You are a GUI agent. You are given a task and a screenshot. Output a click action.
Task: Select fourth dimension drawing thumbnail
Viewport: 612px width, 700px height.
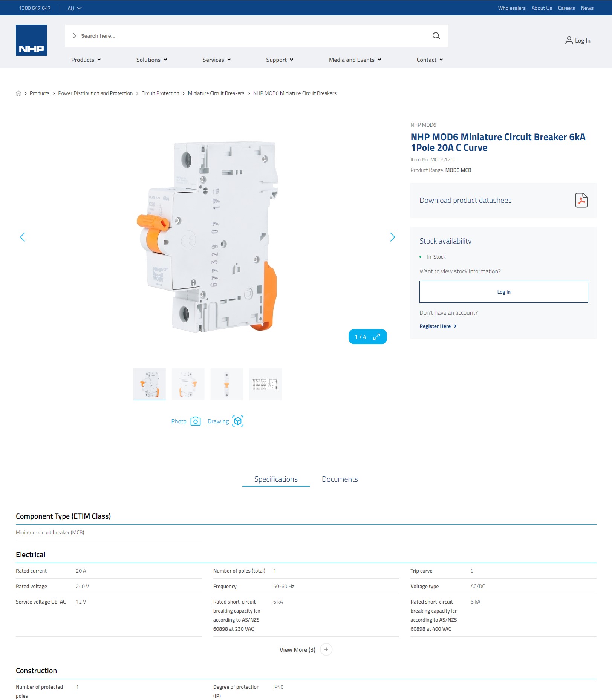click(265, 384)
